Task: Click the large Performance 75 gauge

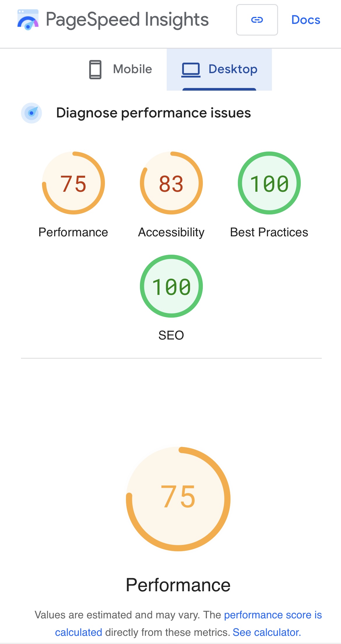Action: (x=178, y=499)
